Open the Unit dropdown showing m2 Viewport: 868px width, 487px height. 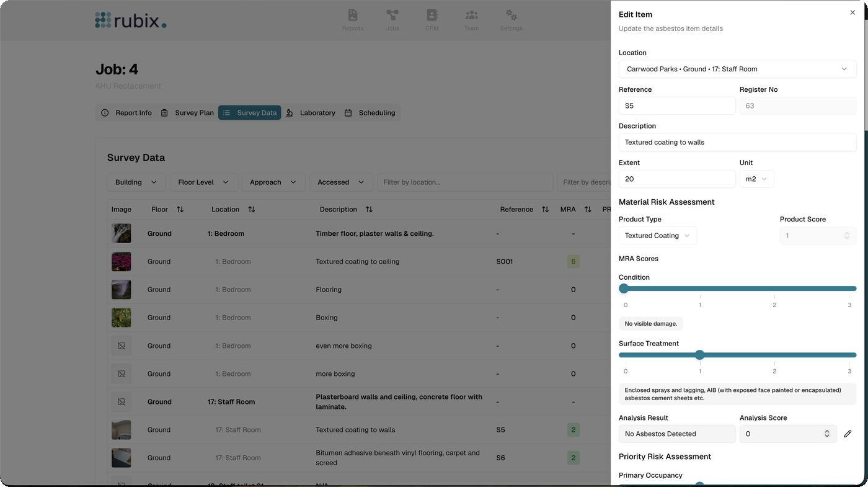[x=757, y=179]
